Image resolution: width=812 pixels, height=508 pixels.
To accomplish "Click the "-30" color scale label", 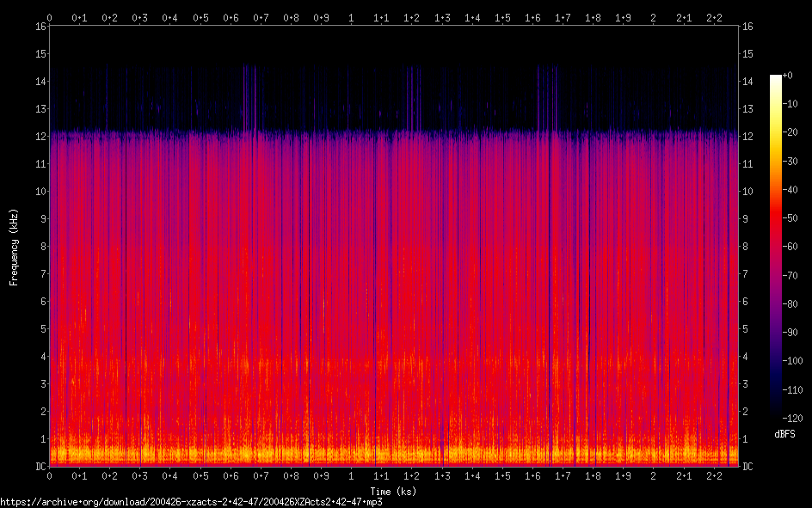I will tap(790, 162).
